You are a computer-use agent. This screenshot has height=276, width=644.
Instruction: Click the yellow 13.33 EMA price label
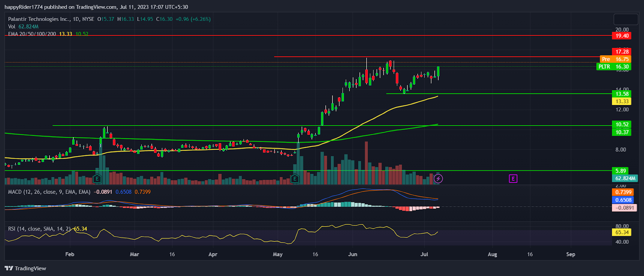coord(621,101)
